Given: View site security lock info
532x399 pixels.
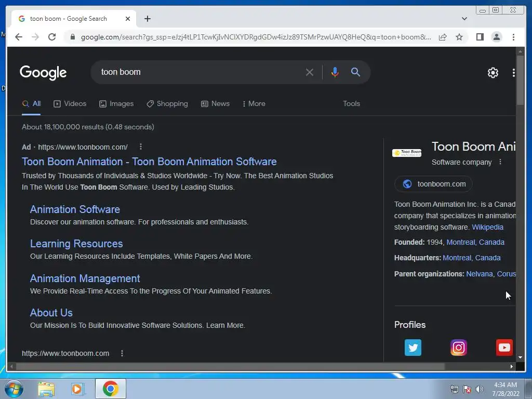Looking at the screenshot, I should 72,37.
